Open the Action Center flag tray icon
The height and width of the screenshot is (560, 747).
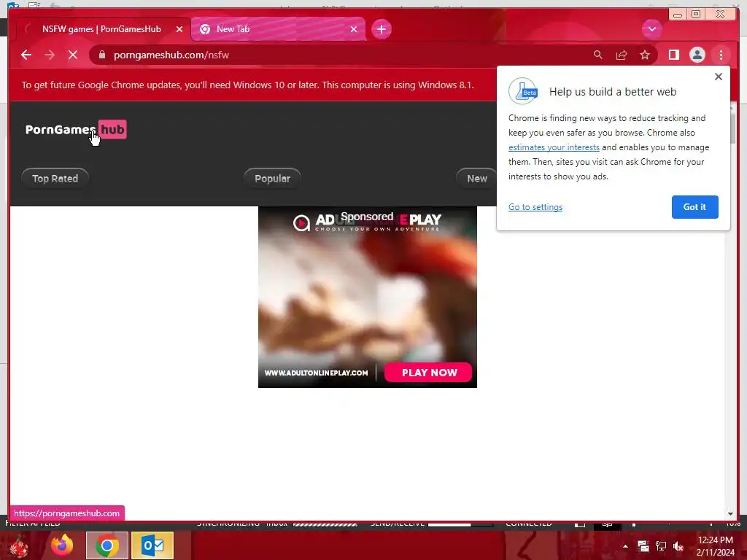(x=643, y=546)
